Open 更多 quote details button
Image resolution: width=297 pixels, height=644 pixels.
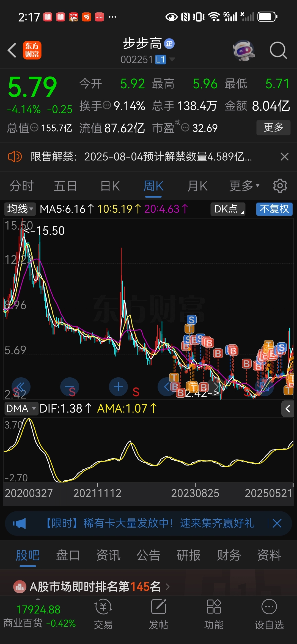(x=273, y=127)
